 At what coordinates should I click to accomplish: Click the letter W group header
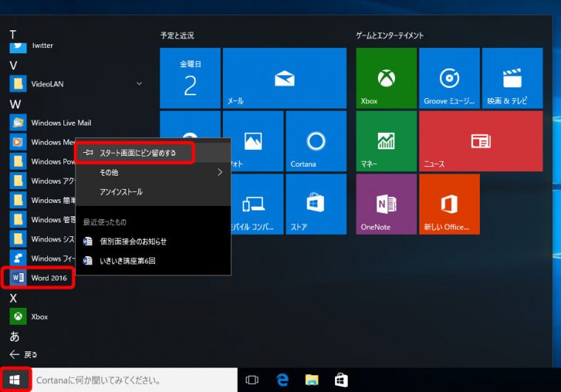tap(15, 104)
